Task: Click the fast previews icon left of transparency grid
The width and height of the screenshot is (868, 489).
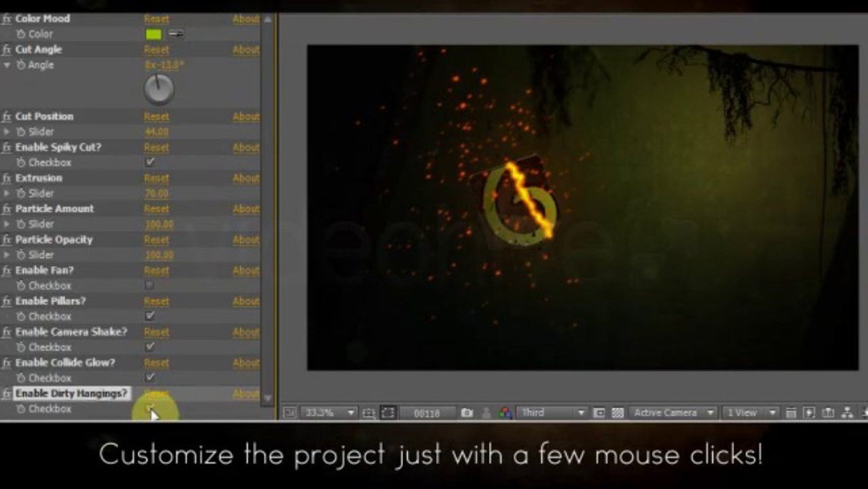Action: (x=599, y=412)
